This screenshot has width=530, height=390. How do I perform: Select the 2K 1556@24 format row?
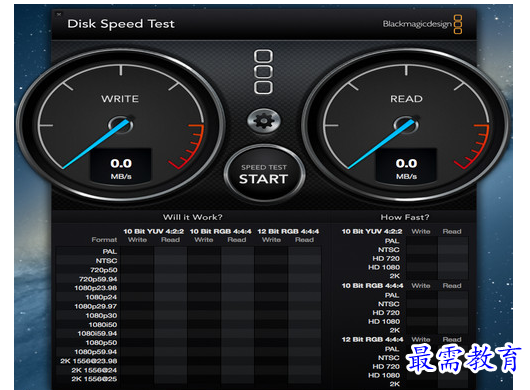pyautogui.click(x=188, y=370)
